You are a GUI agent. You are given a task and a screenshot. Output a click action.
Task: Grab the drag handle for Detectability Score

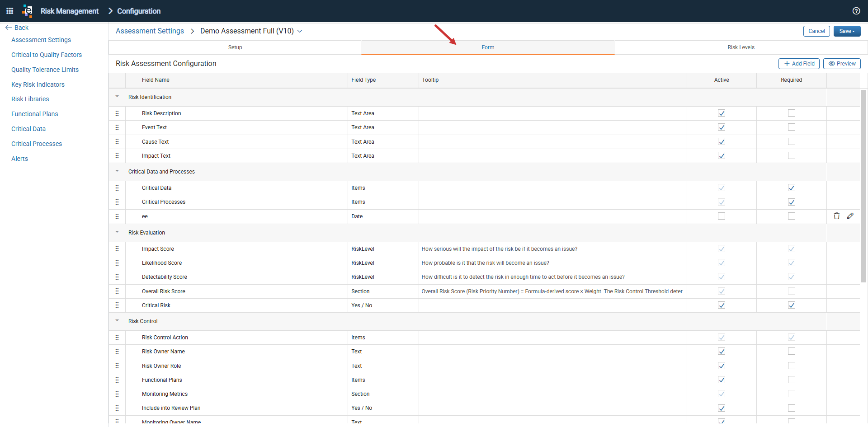(117, 277)
